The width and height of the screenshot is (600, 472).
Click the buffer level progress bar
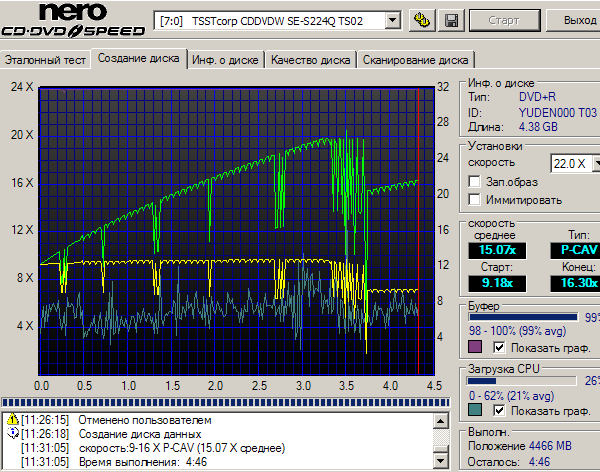coord(523,317)
